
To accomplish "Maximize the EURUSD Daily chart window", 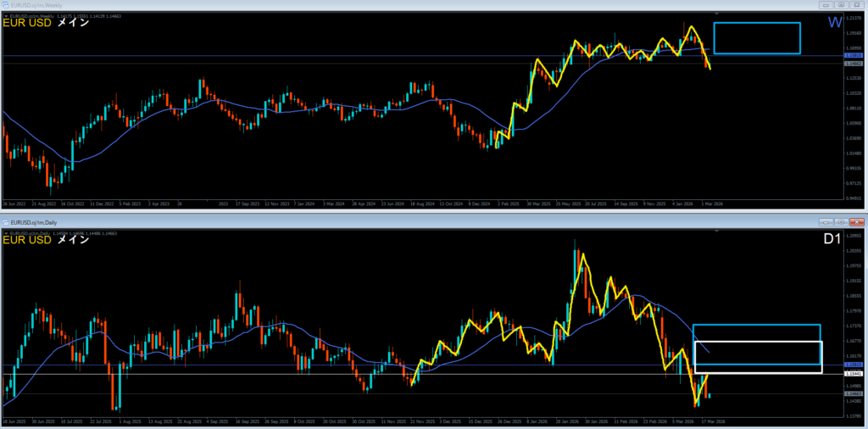I will (842, 222).
